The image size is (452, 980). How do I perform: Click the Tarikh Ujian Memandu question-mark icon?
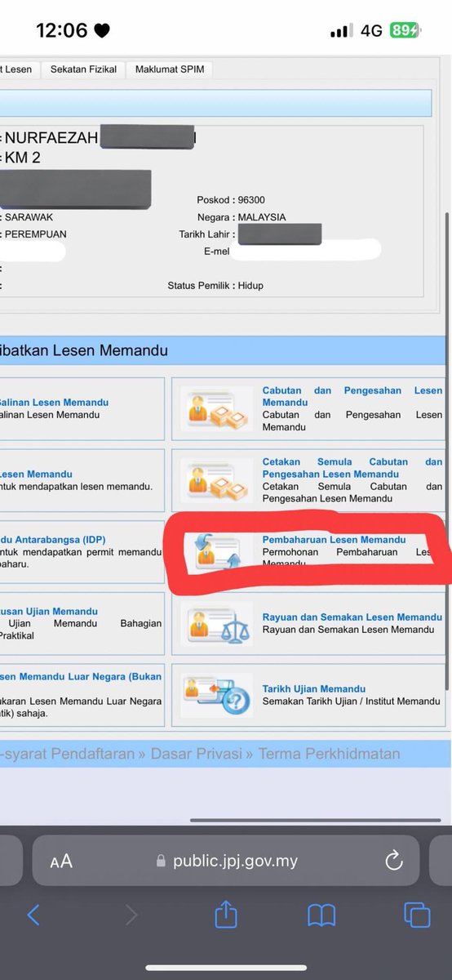217,696
